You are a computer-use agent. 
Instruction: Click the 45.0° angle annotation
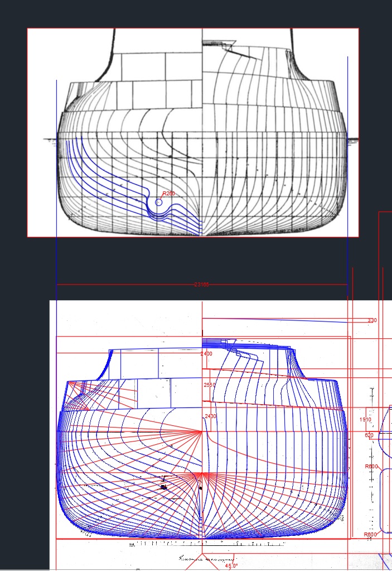click(x=231, y=565)
